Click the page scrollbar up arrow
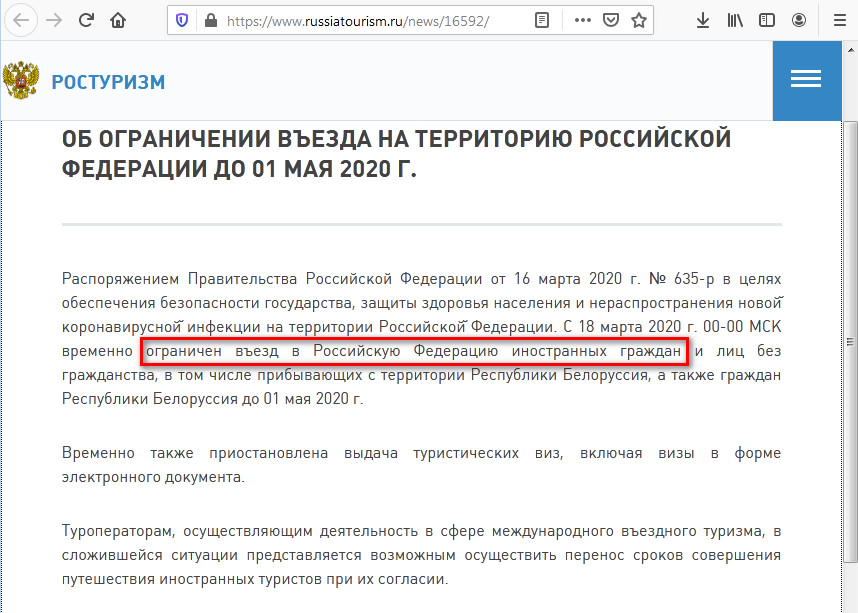 [x=850, y=49]
